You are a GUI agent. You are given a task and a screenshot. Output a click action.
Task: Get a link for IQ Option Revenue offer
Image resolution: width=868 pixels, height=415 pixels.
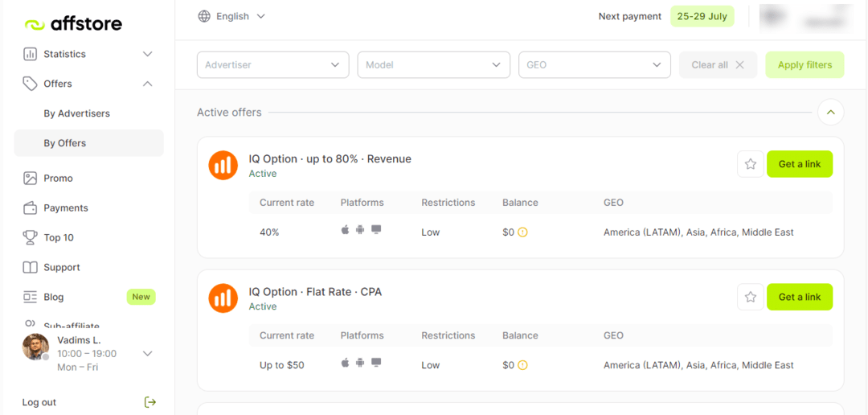click(x=799, y=164)
